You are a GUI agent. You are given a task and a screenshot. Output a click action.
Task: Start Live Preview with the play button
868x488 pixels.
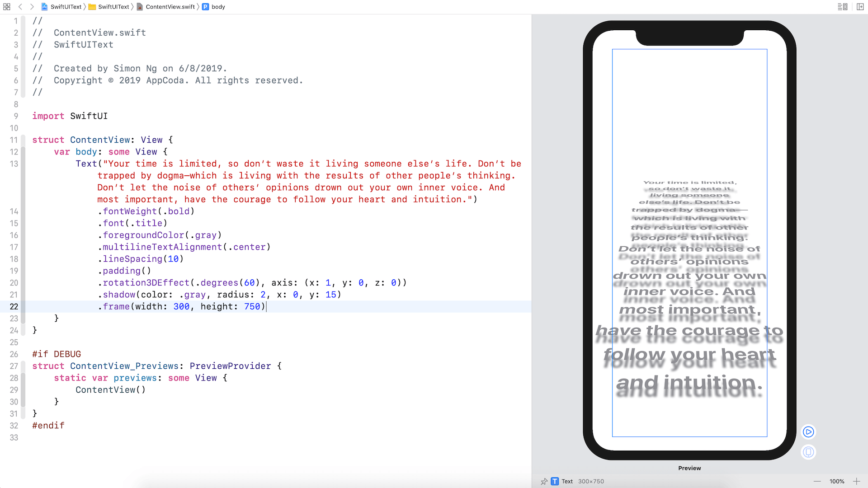coord(808,432)
